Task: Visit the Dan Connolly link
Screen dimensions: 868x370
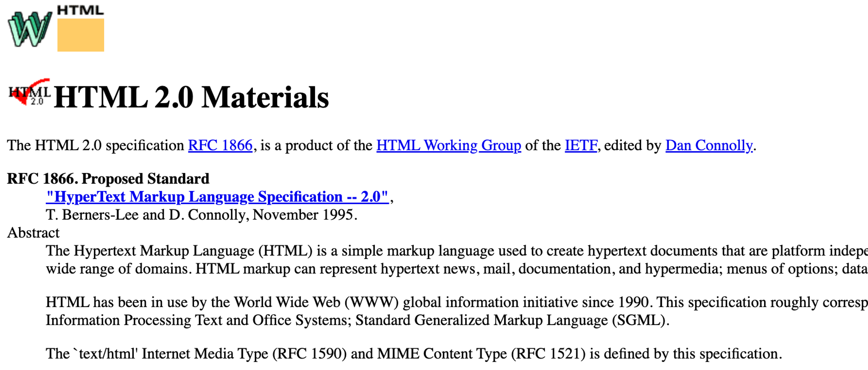Action: (709, 145)
